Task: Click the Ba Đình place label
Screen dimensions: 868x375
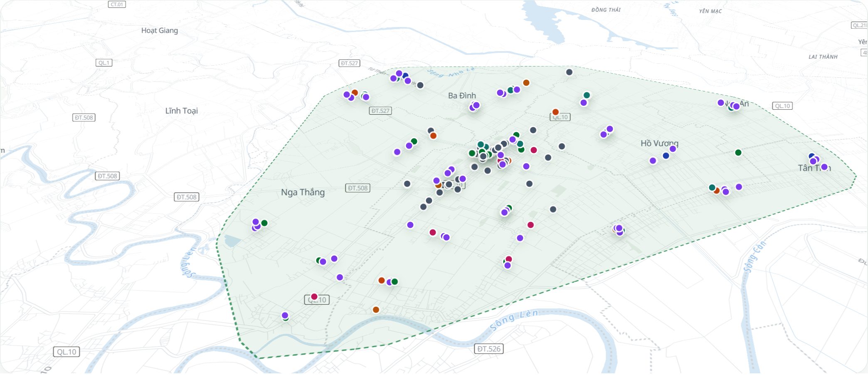Action: (x=462, y=96)
